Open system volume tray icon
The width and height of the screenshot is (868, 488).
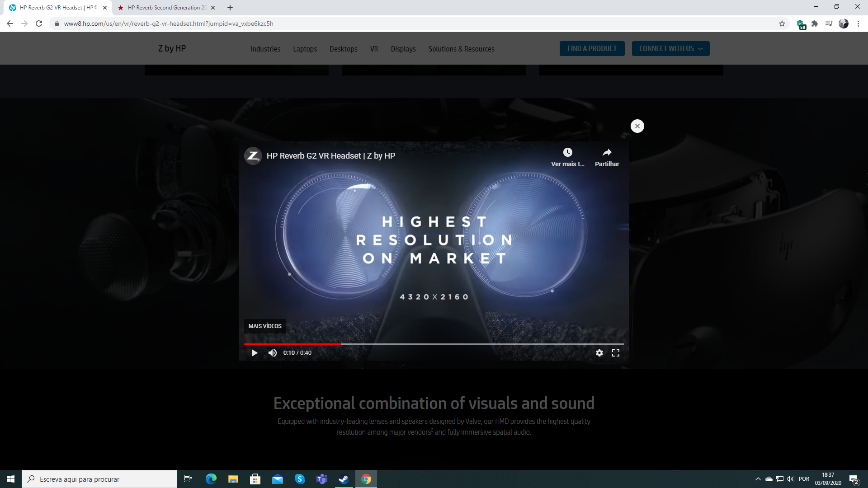[790, 479]
